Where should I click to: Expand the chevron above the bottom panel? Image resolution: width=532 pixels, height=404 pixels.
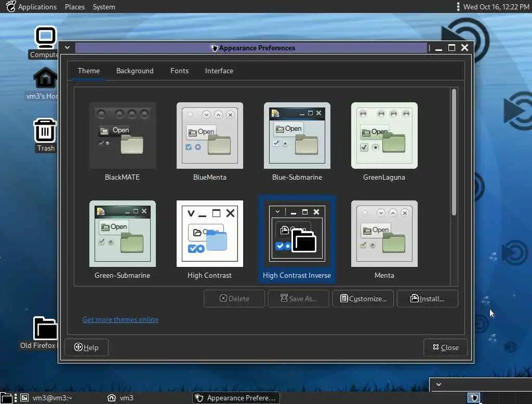coord(438,384)
